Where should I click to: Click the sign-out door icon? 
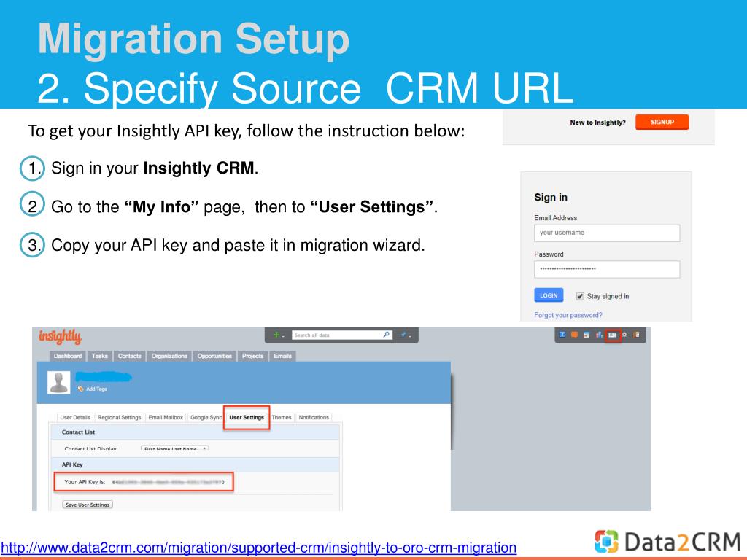coord(636,335)
